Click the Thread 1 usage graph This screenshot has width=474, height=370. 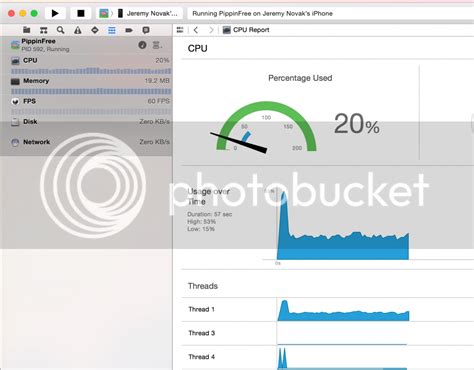coord(343,311)
